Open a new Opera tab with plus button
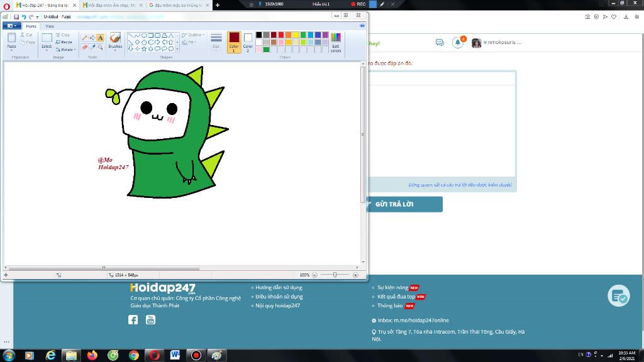644x362 pixels. click(217, 5)
